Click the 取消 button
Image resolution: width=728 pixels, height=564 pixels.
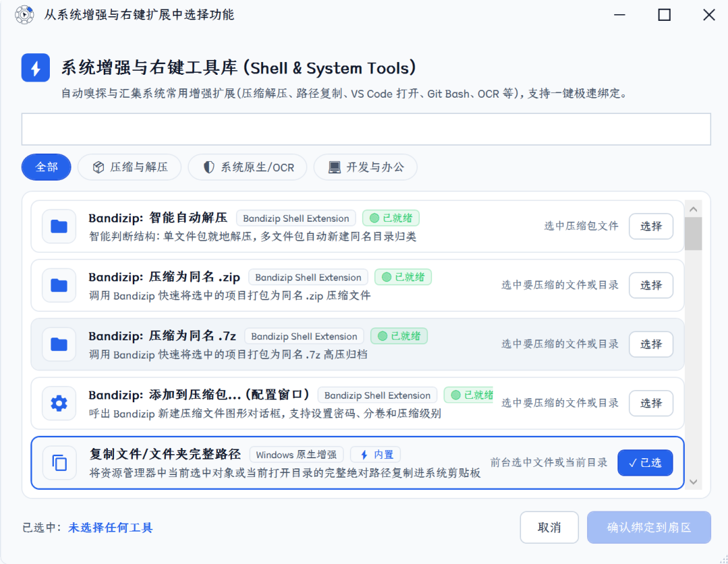click(549, 528)
